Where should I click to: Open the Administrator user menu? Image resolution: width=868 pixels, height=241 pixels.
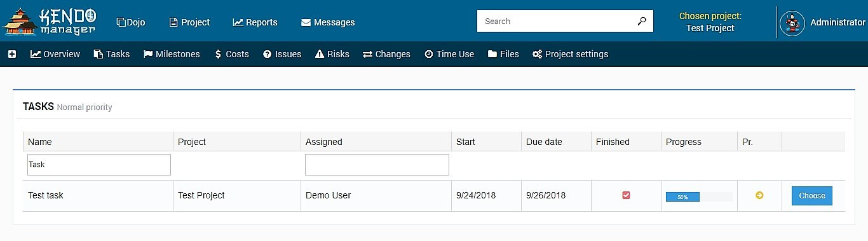(837, 22)
